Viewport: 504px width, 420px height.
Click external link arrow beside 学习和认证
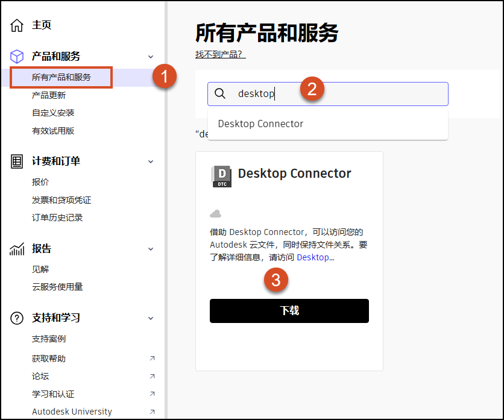(152, 393)
